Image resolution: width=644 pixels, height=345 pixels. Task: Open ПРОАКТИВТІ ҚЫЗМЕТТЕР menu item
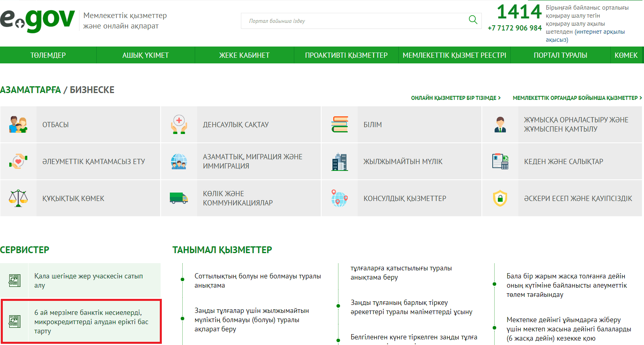click(346, 55)
